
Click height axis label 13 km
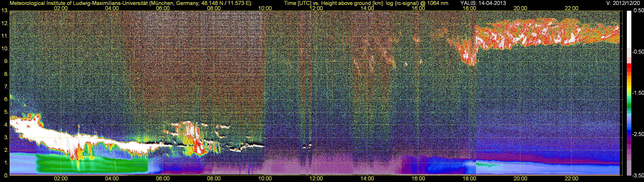pyautogui.click(x=5, y=10)
